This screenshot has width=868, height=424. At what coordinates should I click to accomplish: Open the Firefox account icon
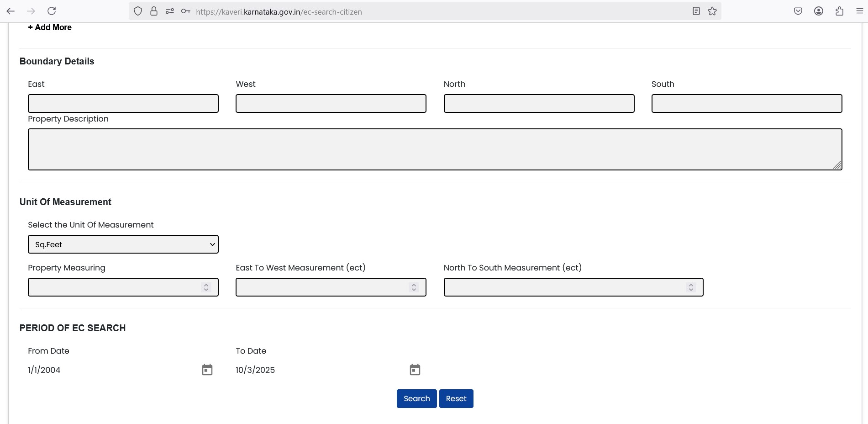819,11
